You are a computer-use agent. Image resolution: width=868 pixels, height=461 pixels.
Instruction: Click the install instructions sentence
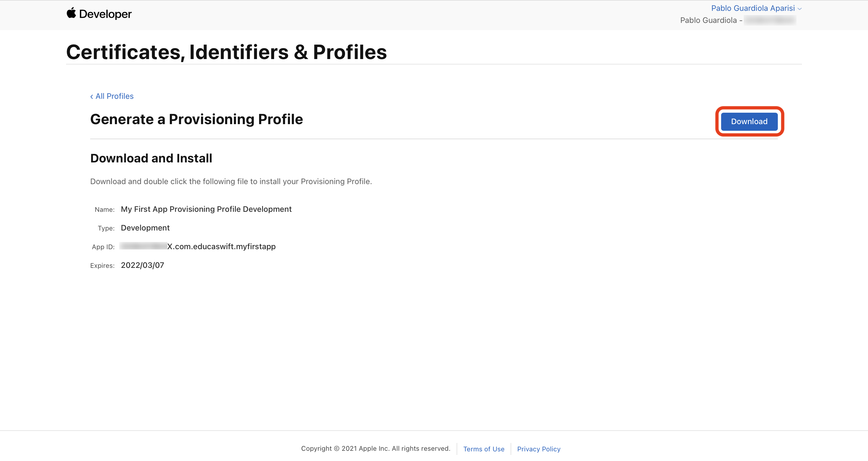(x=231, y=181)
